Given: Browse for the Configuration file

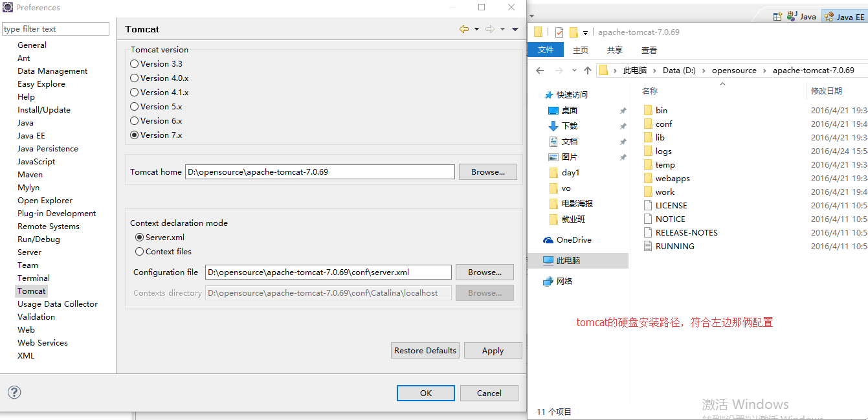Looking at the screenshot, I should tap(485, 272).
